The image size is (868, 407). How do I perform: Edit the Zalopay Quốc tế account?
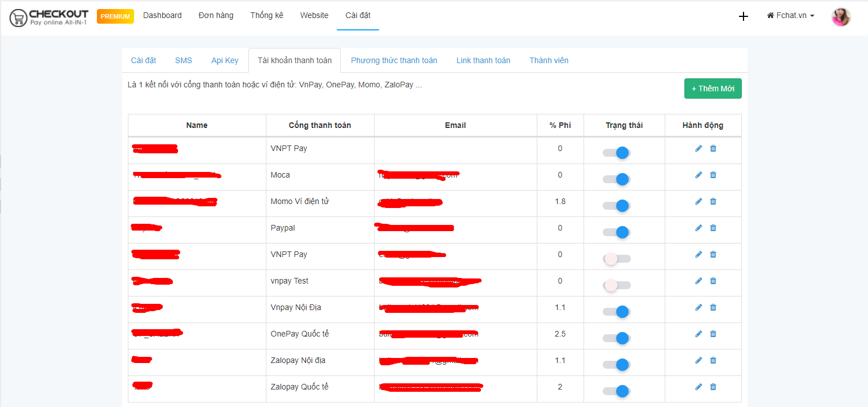tap(698, 387)
